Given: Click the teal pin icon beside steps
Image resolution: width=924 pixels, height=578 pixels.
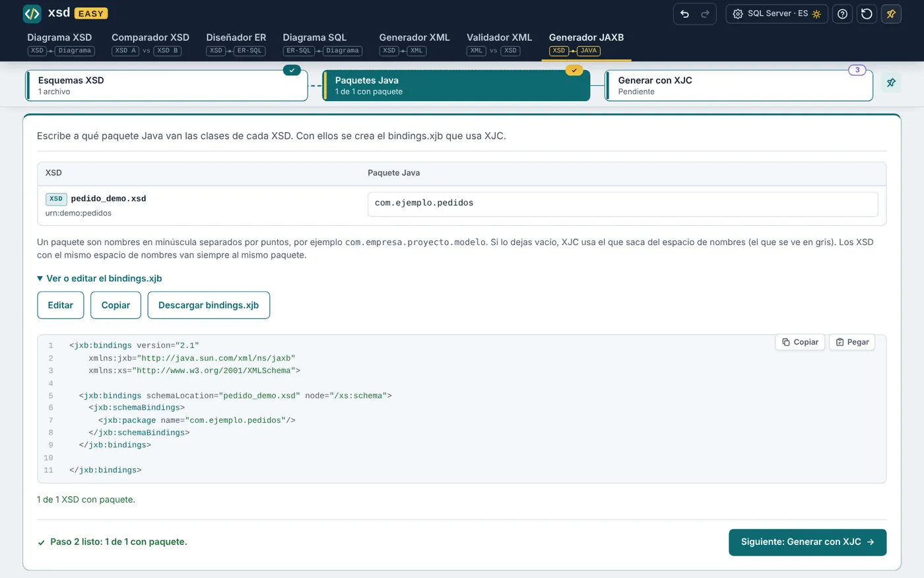Looking at the screenshot, I should pyautogui.click(x=891, y=83).
